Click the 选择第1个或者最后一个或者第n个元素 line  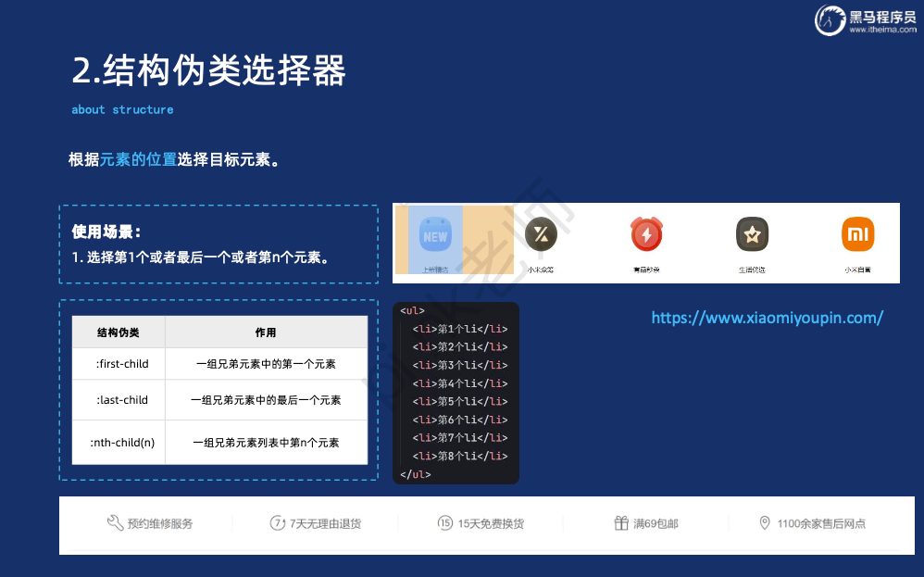pyautogui.click(x=200, y=257)
